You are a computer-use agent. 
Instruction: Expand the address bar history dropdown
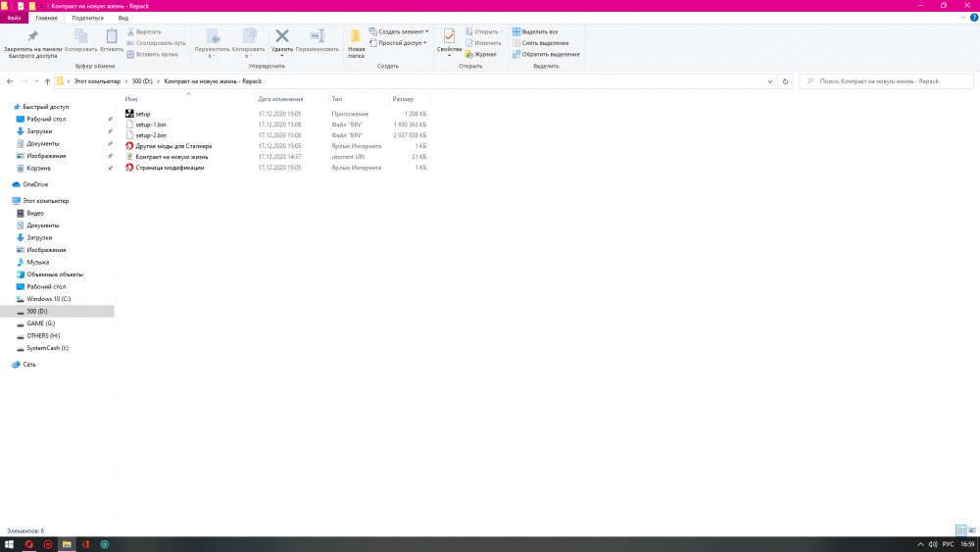[771, 81]
